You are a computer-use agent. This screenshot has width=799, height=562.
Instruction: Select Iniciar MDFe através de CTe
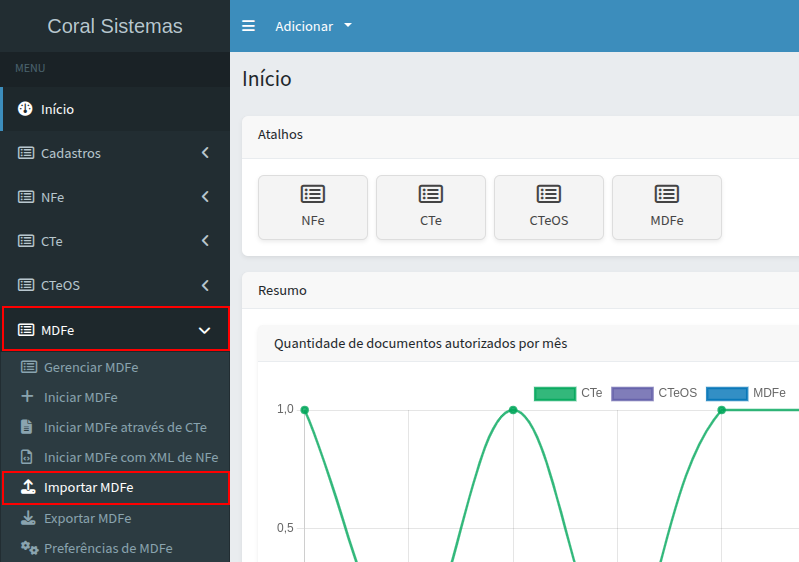(x=125, y=427)
